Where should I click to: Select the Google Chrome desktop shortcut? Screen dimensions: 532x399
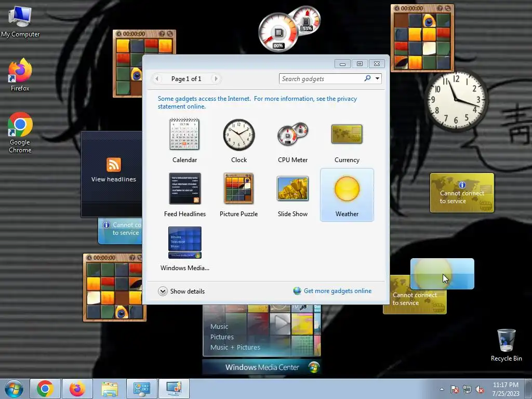(20, 132)
